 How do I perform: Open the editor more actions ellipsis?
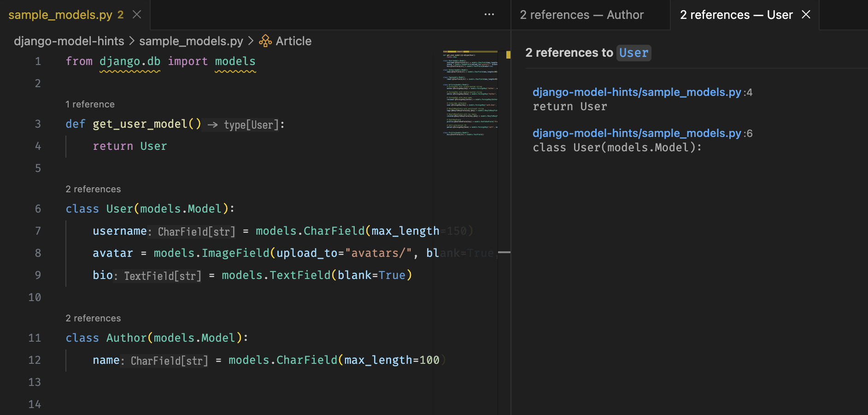pyautogui.click(x=489, y=15)
